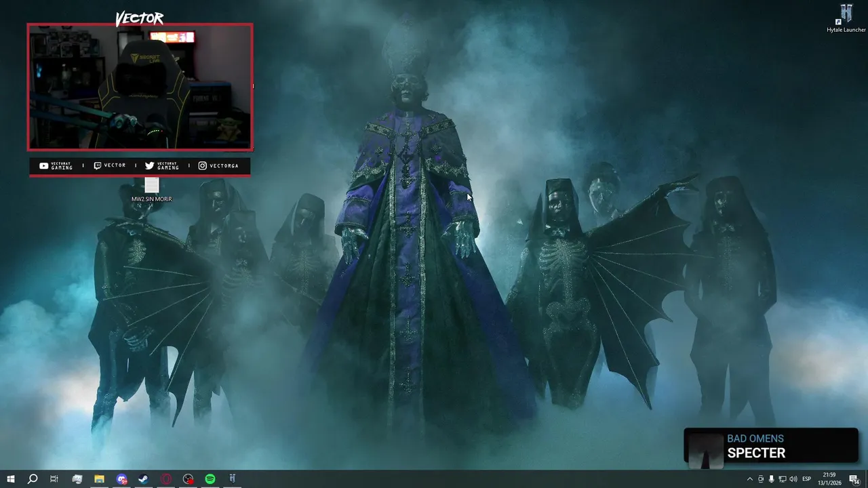Open OBS Studio from the taskbar

pos(189,479)
